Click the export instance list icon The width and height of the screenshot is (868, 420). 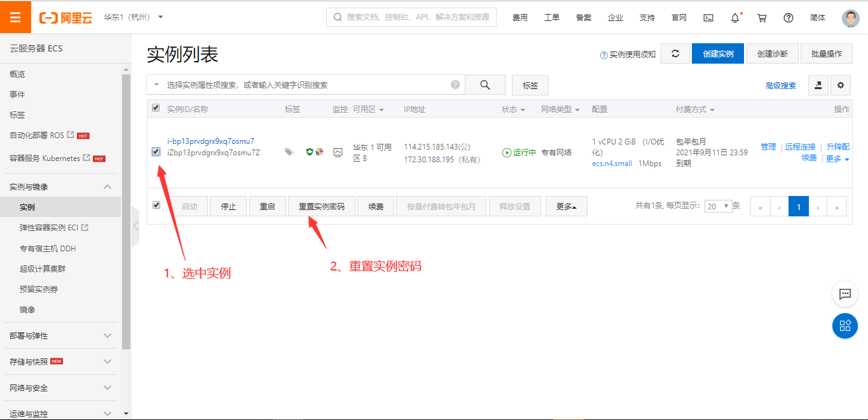818,85
